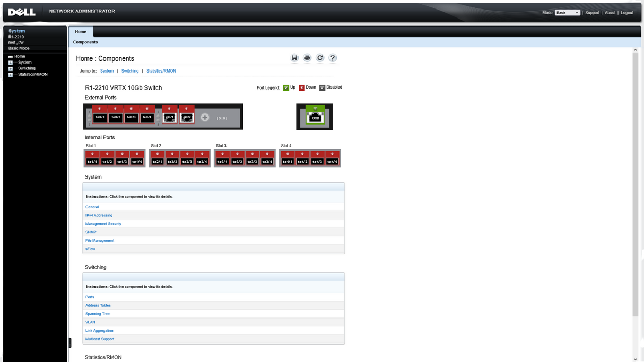Select Home in the navigation tree
Image resolution: width=644 pixels, height=362 pixels.
pyautogui.click(x=20, y=56)
